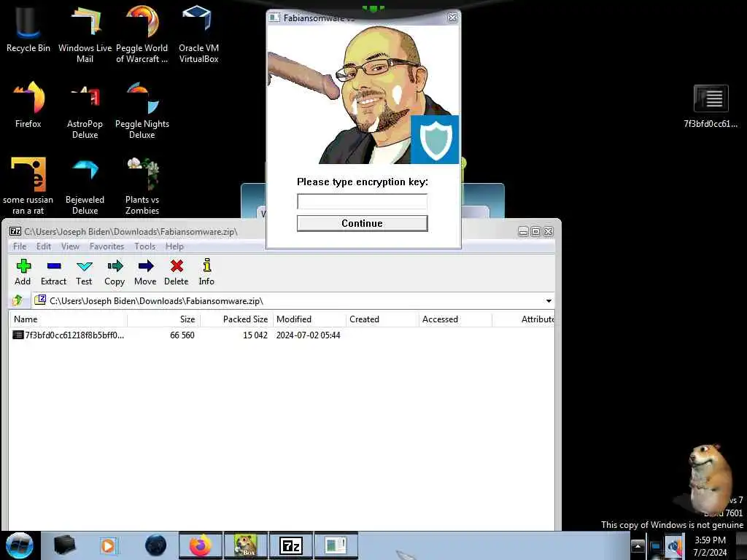Click the encryption key input field
This screenshot has height=560, width=747.
click(x=362, y=201)
